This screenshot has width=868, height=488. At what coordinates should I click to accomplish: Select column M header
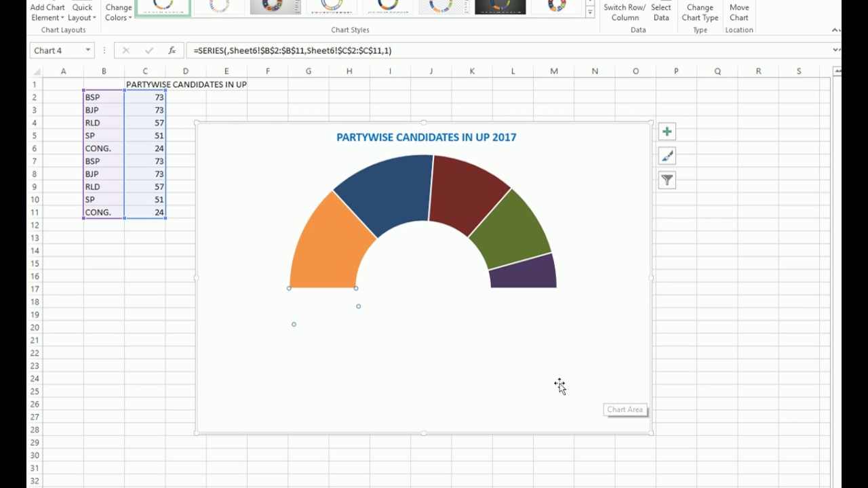click(554, 71)
